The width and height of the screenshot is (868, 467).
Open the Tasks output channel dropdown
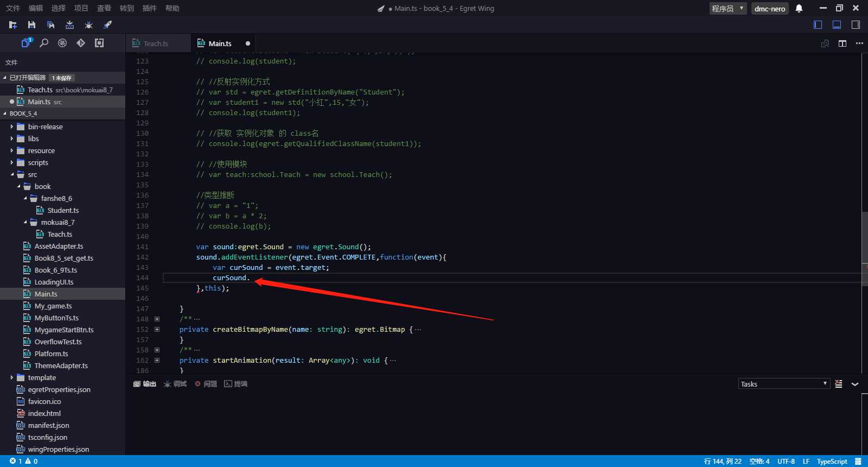click(784, 384)
